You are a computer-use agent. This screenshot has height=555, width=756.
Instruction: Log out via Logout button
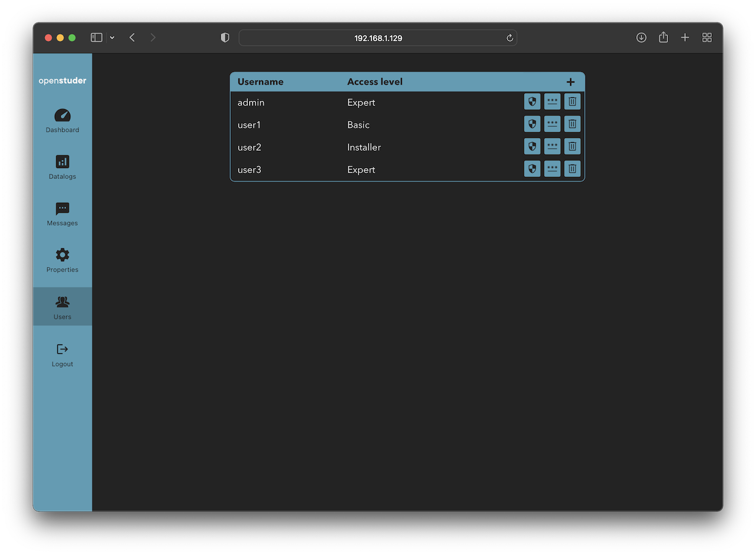[x=63, y=355]
